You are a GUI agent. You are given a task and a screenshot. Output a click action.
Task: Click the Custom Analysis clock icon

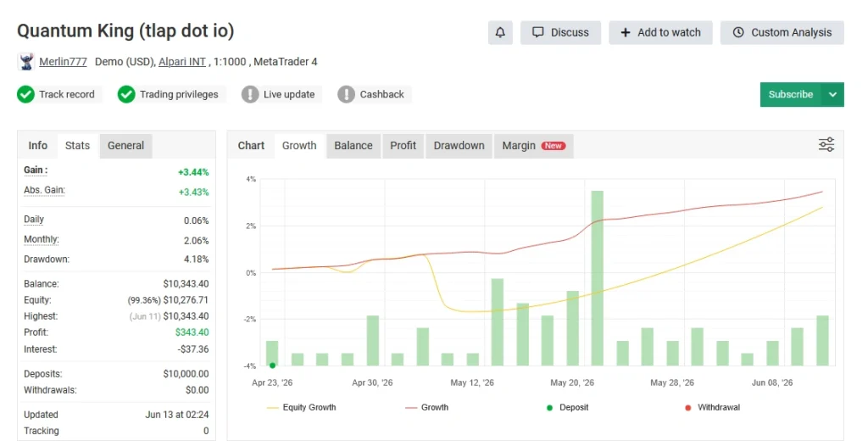point(738,33)
